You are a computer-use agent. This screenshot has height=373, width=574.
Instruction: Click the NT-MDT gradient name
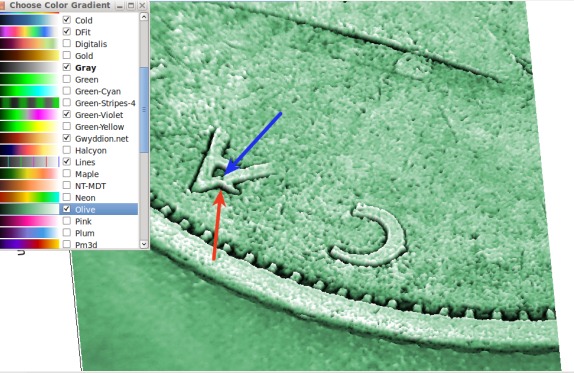click(x=90, y=186)
